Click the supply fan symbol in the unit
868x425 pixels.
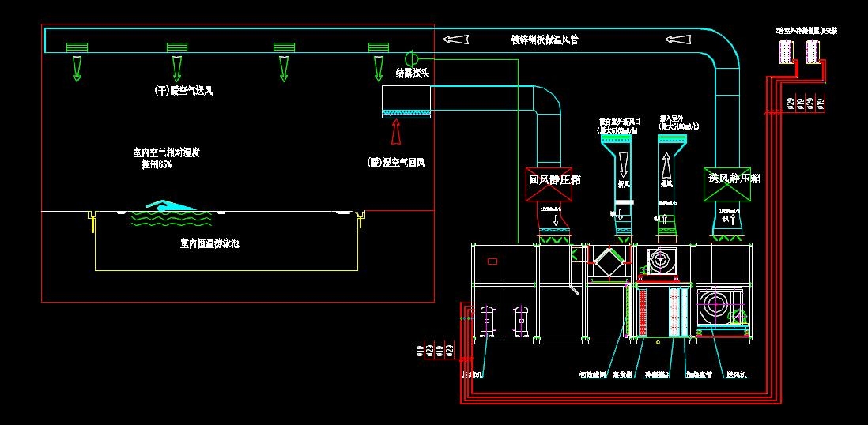tap(717, 306)
